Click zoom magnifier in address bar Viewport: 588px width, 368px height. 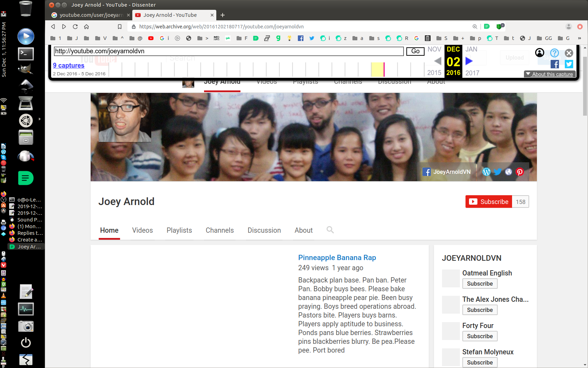pos(475,27)
